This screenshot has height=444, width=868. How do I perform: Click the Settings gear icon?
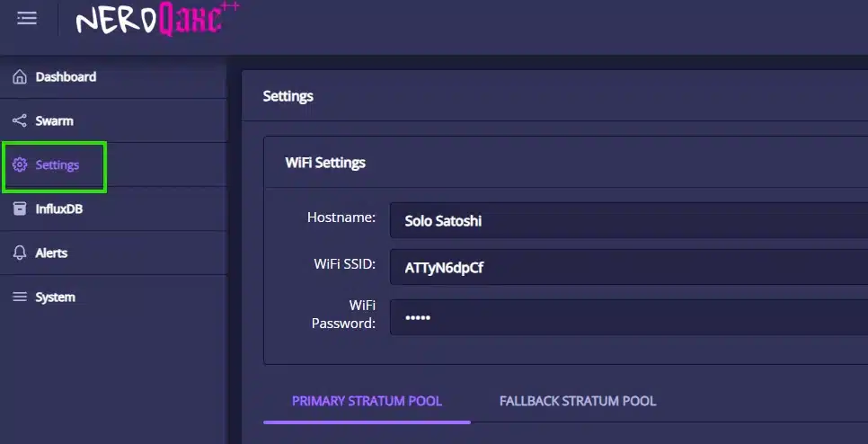pos(20,165)
